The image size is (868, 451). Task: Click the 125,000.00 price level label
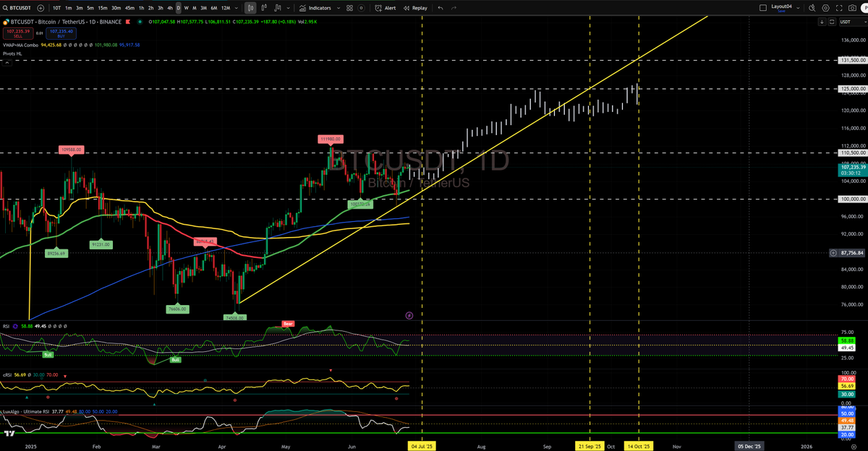852,89
